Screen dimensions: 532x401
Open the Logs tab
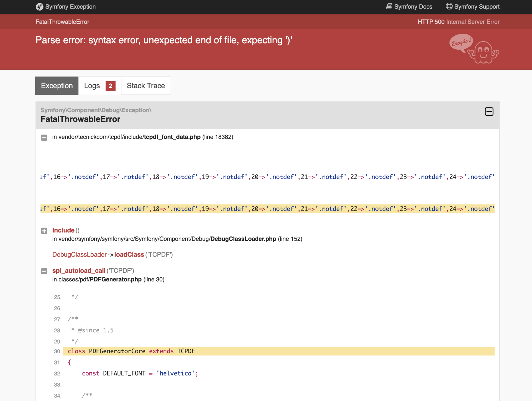(x=92, y=86)
